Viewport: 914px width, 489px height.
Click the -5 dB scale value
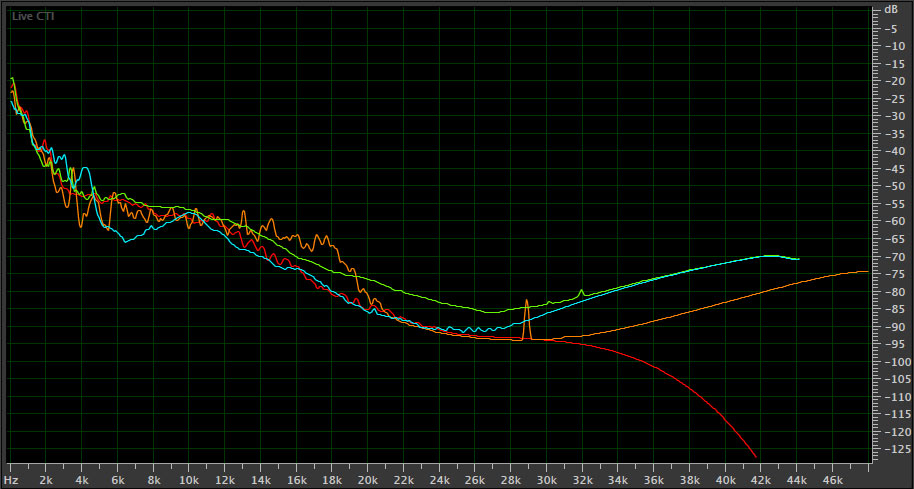click(891, 29)
